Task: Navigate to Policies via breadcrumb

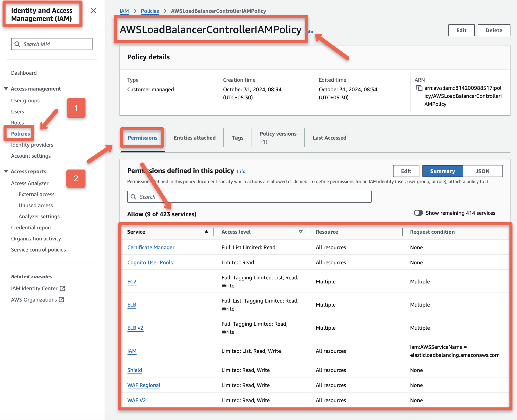Action: [150, 11]
